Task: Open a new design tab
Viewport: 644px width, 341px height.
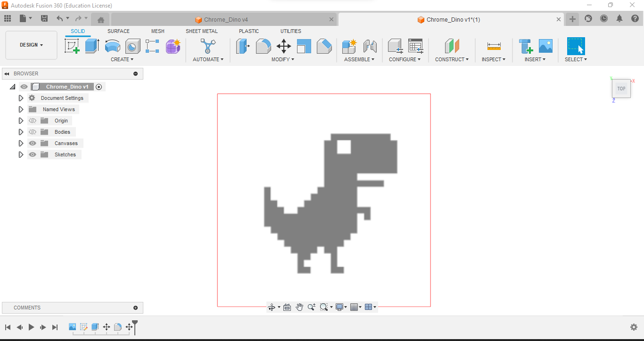Action: point(572,19)
